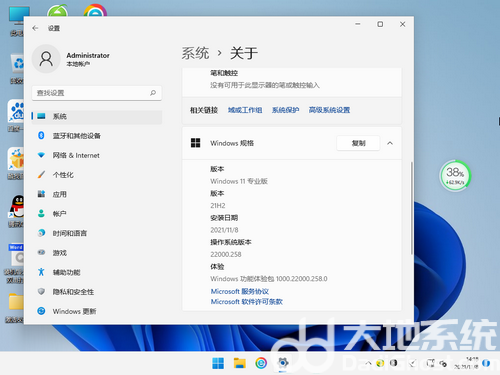Select the Baidu paw desktop icon
Viewport: 500px width, 375px height.
tap(16, 111)
